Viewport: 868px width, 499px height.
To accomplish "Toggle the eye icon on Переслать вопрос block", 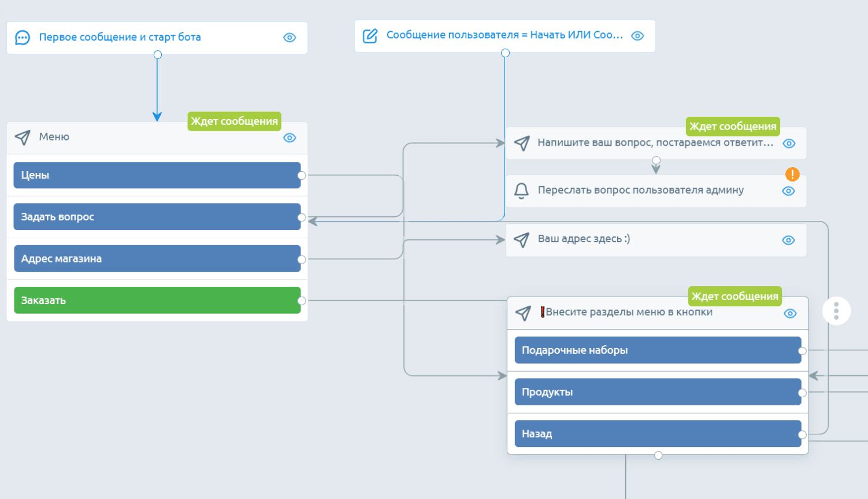I will click(788, 191).
